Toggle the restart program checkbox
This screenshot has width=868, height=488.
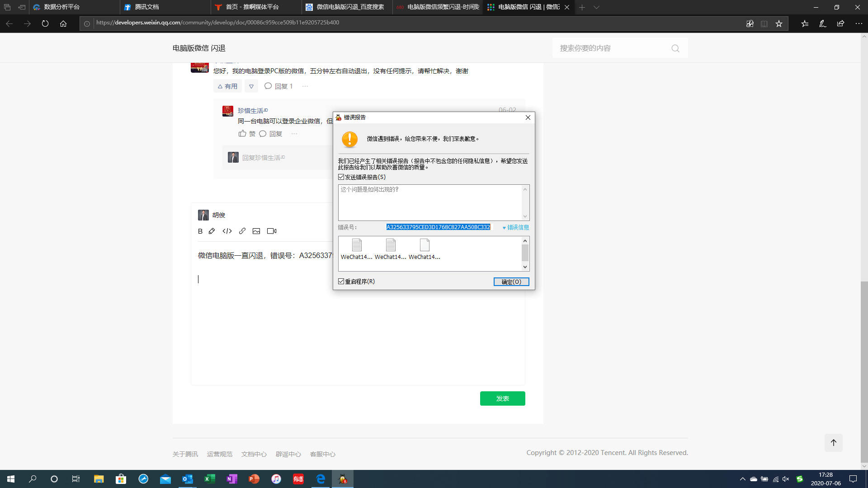pos(341,282)
